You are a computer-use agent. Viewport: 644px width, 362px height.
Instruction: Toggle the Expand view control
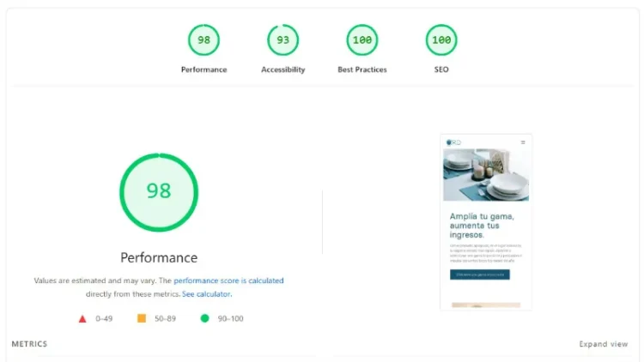pyautogui.click(x=604, y=344)
